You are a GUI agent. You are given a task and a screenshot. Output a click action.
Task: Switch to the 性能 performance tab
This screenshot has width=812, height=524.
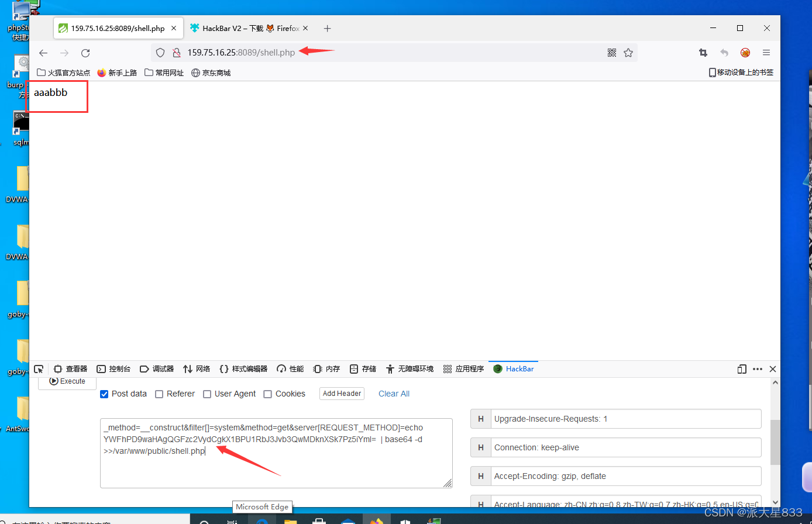[x=290, y=369]
